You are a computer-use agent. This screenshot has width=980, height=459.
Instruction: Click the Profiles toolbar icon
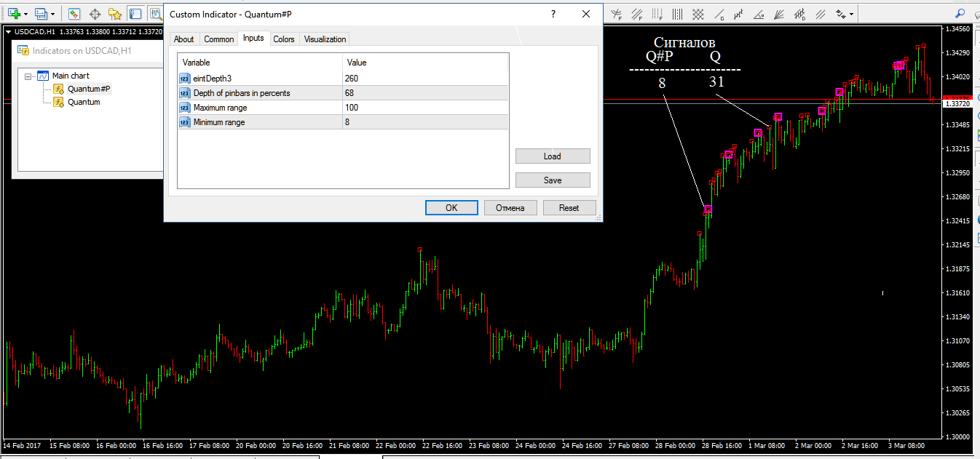tap(41, 13)
